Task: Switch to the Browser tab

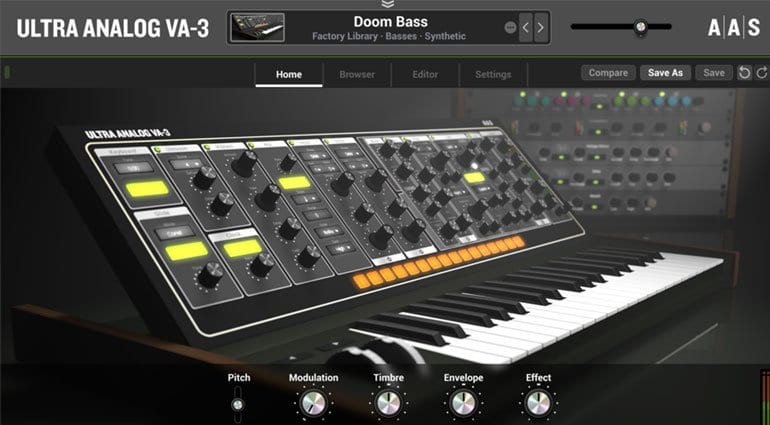Action: pos(357,74)
